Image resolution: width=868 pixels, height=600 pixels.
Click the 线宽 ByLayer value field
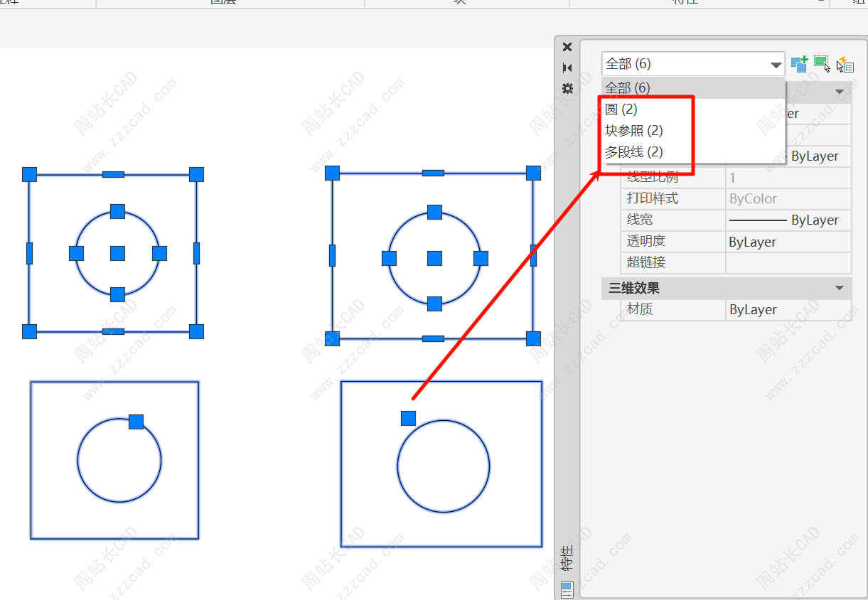[788, 220]
